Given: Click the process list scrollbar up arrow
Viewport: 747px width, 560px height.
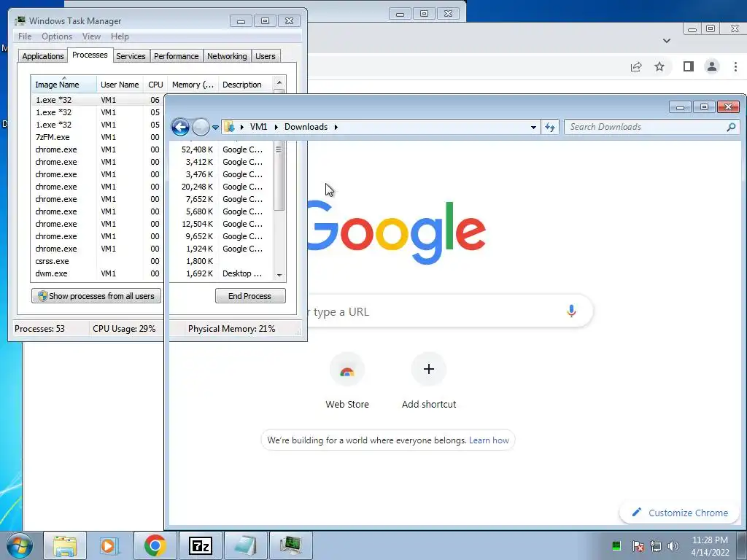Looking at the screenshot, I should click(x=279, y=83).
